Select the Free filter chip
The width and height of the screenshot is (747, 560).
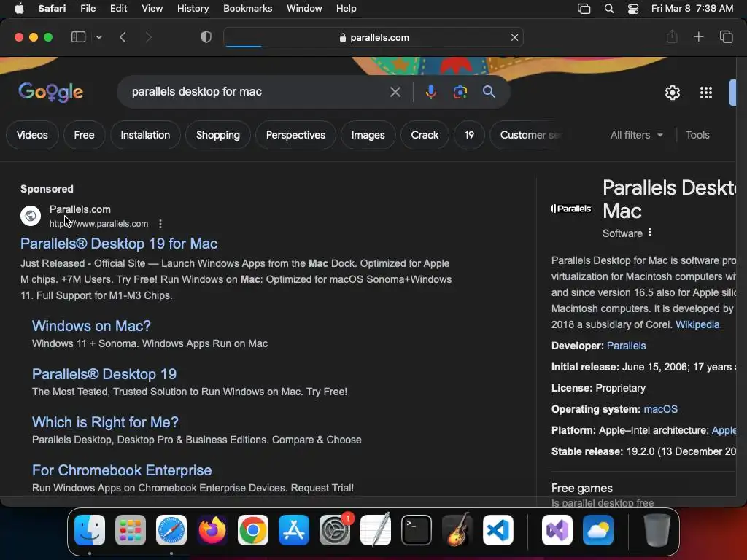pyautogui.click(x=84, y=135)
